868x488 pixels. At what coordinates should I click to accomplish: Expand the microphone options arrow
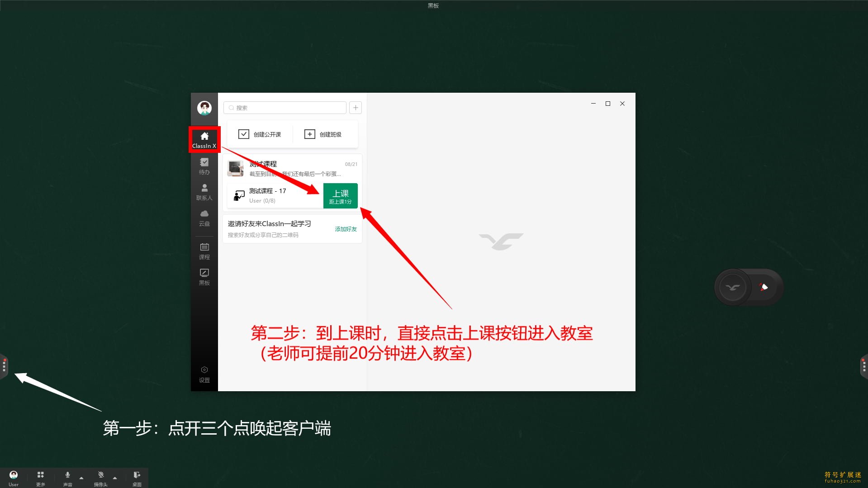(81, 478)
